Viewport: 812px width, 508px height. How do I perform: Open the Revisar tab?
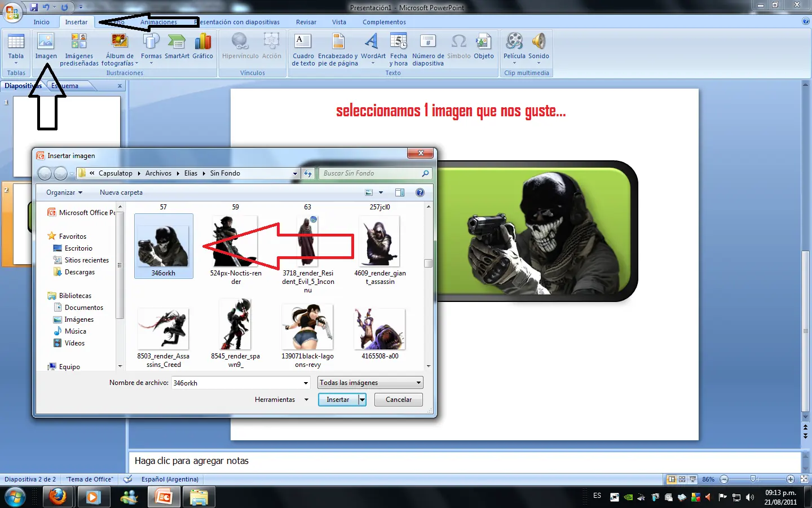click(x=306, y=22)
